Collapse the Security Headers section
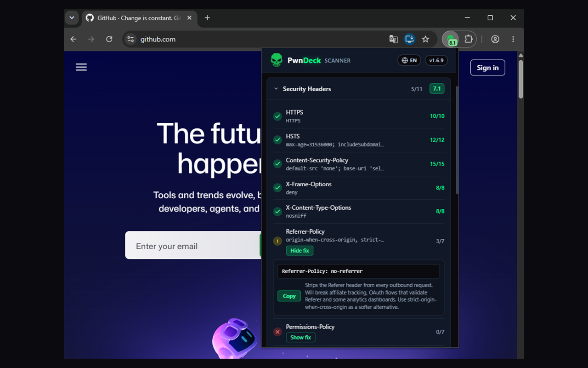 tap(276, 89)
